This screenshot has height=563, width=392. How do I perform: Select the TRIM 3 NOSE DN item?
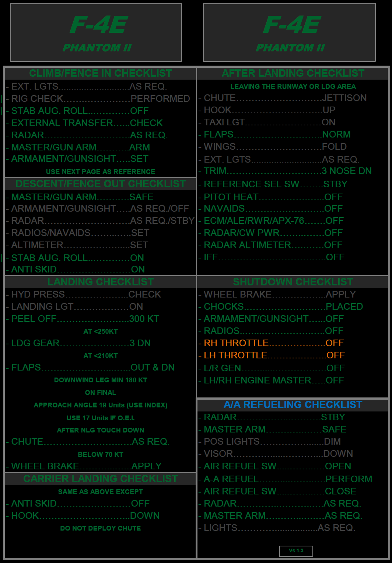(287, 171)
